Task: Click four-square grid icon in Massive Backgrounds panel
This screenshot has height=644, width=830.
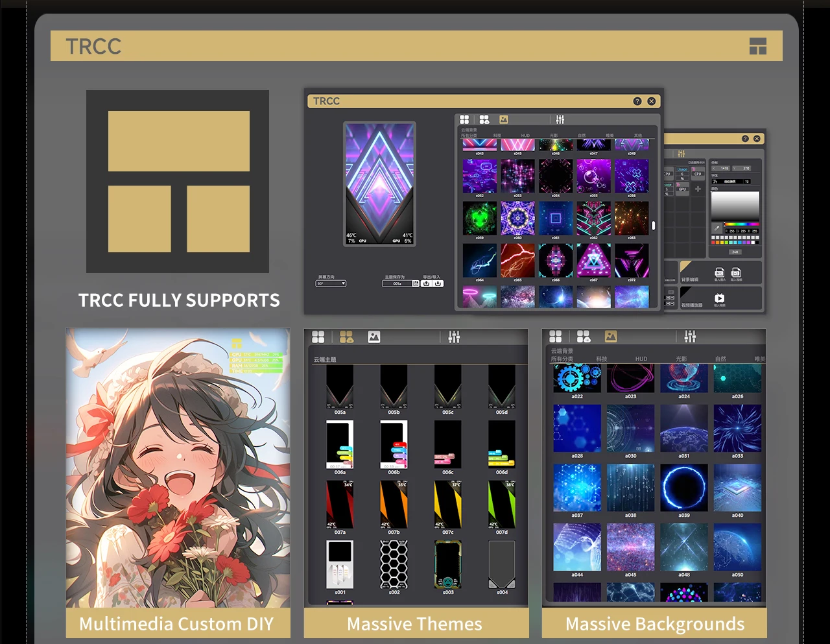Action: [556, 337]
